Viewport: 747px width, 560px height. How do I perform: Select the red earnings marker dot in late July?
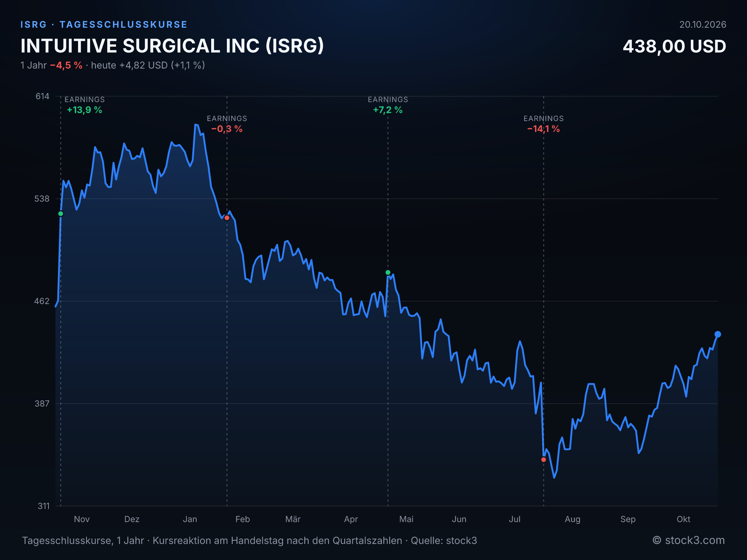pos(543,459)
